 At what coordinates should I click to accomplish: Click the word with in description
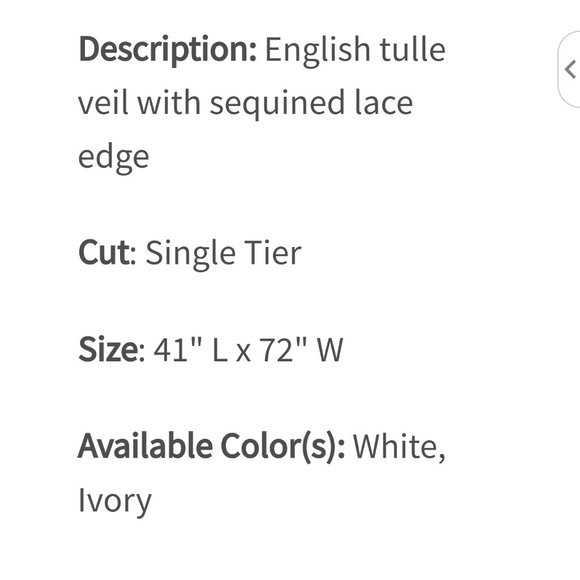[169, 103]
